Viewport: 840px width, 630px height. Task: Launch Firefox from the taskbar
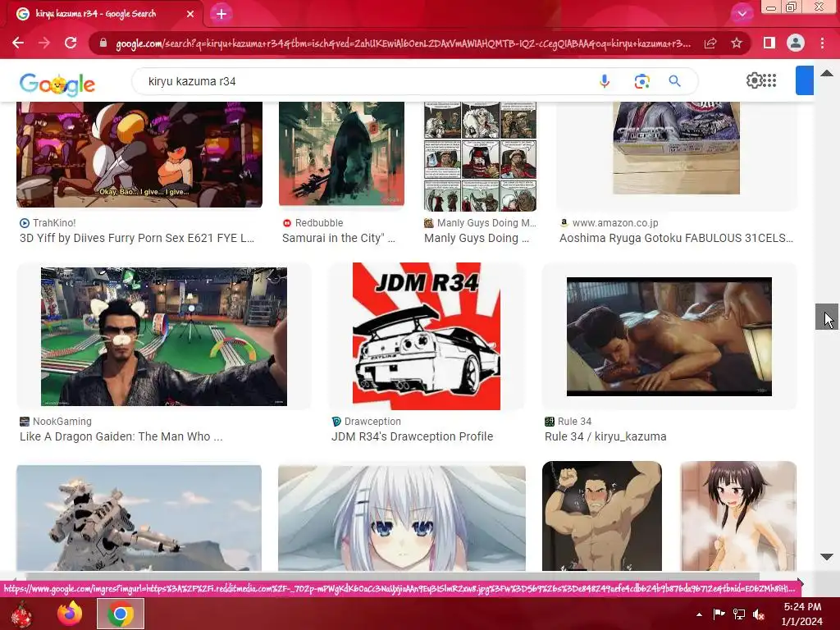[x=70, y=614]
